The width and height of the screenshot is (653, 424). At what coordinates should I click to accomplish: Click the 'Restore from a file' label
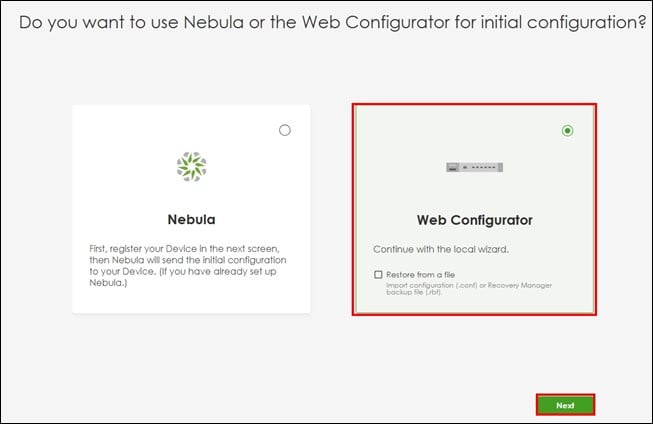pos(420,274)
